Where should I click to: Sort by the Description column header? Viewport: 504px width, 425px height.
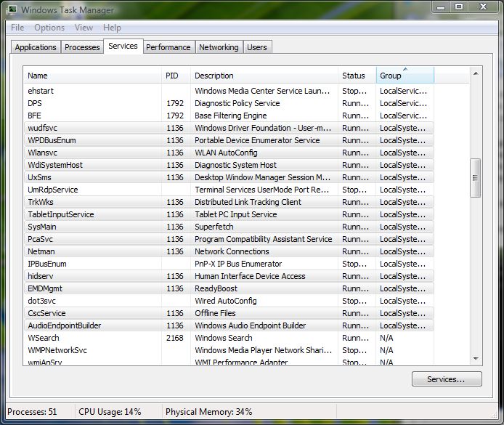pos(264,76)
